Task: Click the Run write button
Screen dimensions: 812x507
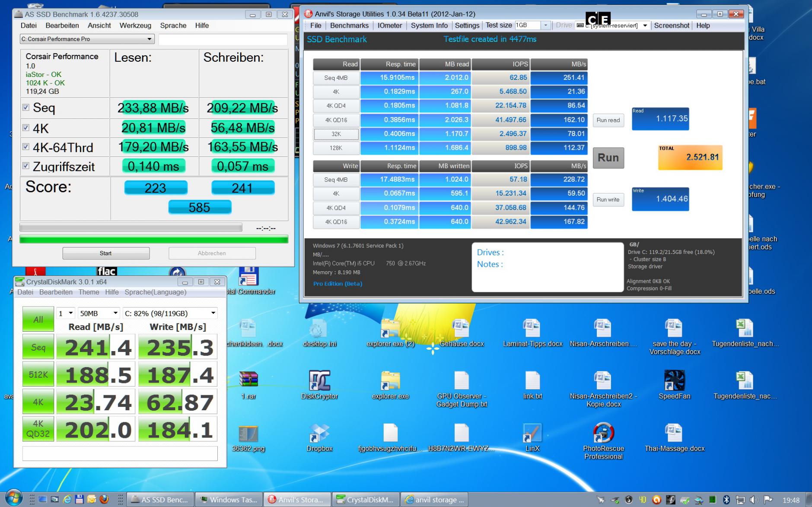Action: pos(608,200)
